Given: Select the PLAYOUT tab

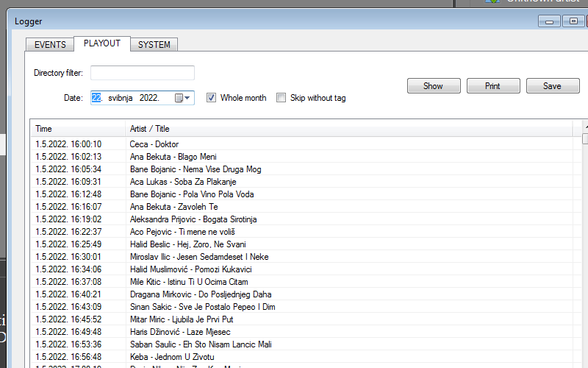Looking at the screenshot, I should pyautogui.click(x=102, y=43).
